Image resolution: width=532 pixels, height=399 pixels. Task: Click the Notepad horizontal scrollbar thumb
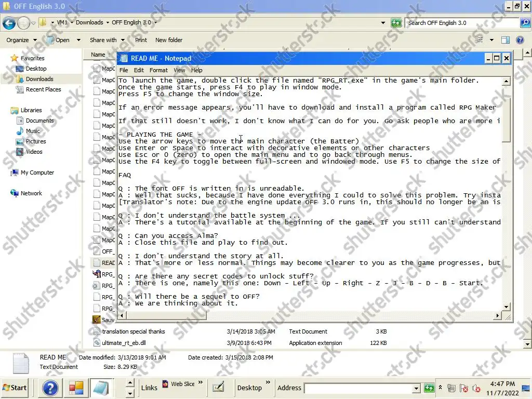(x=166, y=316)
